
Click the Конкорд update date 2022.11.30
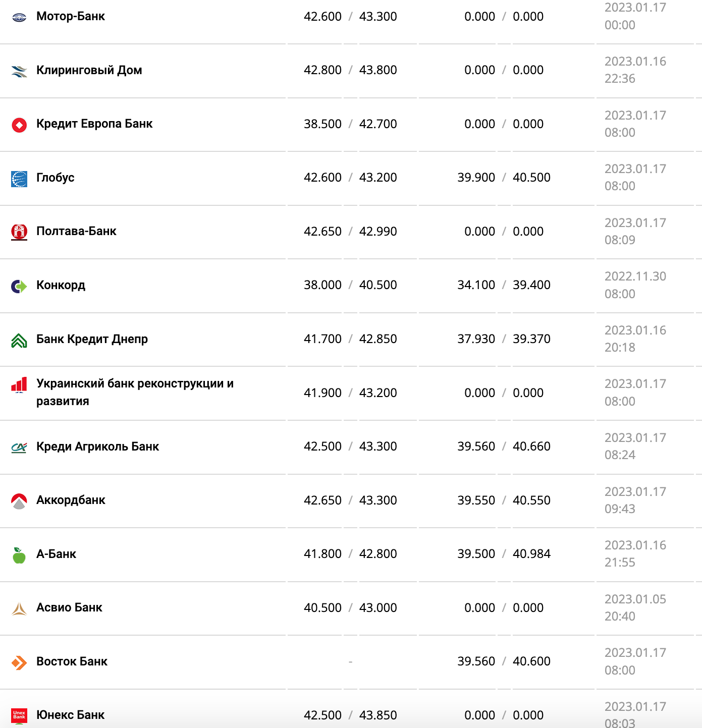click(635, 276)
